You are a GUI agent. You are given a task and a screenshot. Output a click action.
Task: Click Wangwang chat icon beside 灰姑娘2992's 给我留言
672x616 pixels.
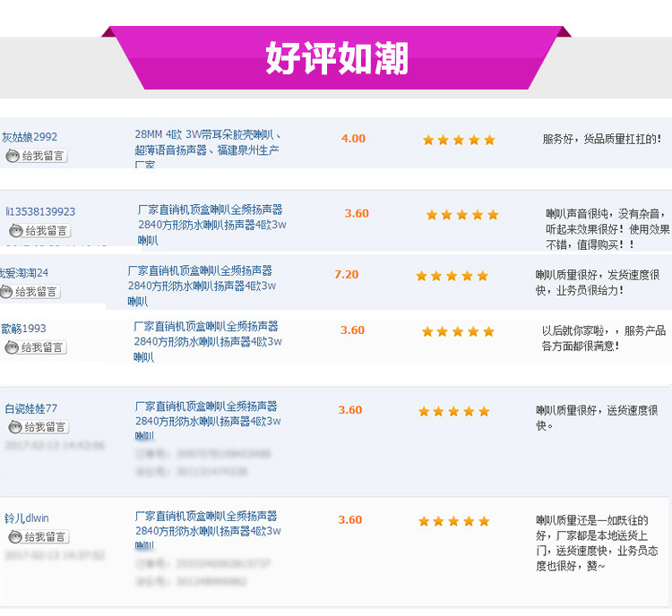13,156
